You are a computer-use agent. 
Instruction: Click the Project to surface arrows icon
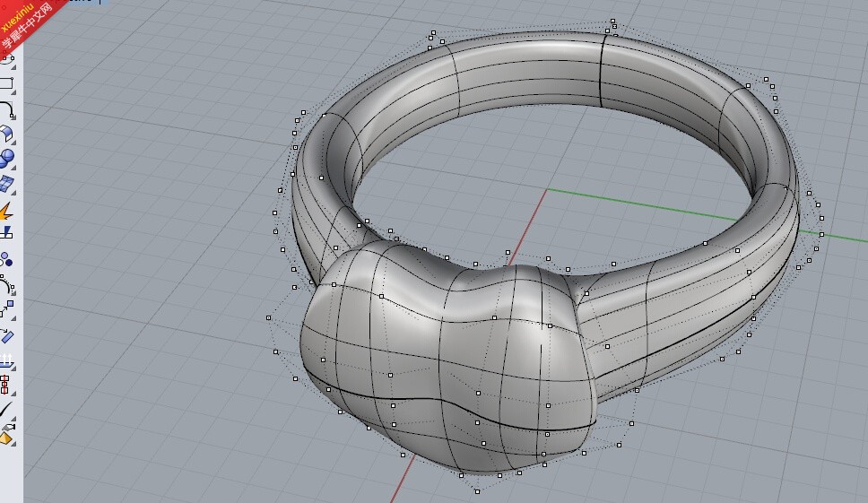pyautogui.click(x=6, y=360)
